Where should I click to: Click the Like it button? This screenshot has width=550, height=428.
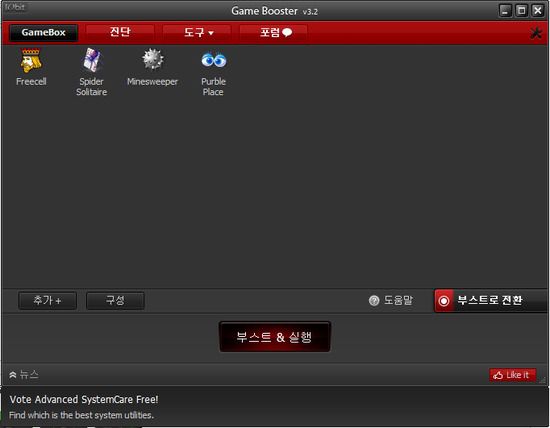[512, 375]
